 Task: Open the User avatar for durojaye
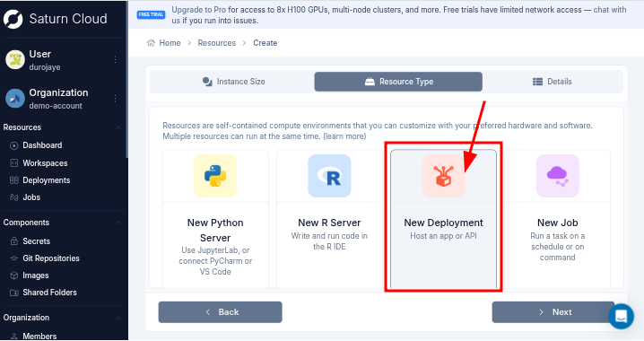(15, 60)
